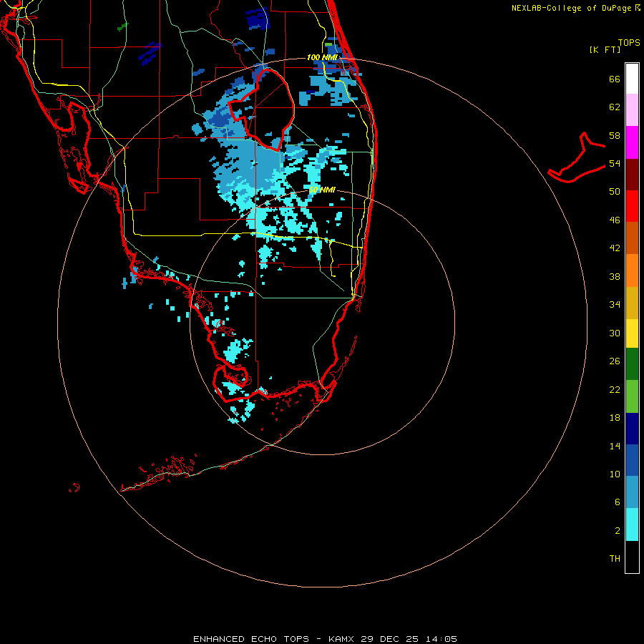The height and width of the screenshot is (644, 644).
Task: Click the black TH threshold legend band
Action: pos(632,557)
